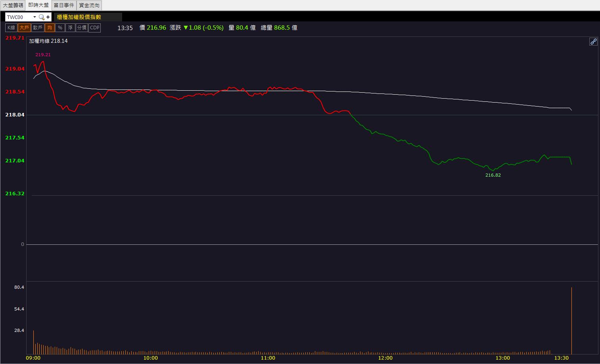Click the TWC00 symbol input field
The image size is (600, 364).
[19, 17]
